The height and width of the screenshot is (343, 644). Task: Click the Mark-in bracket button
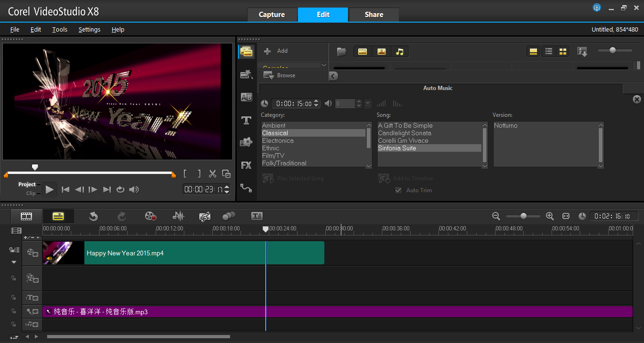coord(186,174)
